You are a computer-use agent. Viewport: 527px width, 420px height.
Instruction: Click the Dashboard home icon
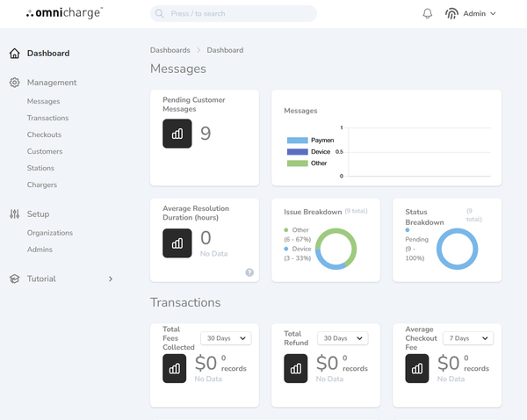[x=14, y=53]
